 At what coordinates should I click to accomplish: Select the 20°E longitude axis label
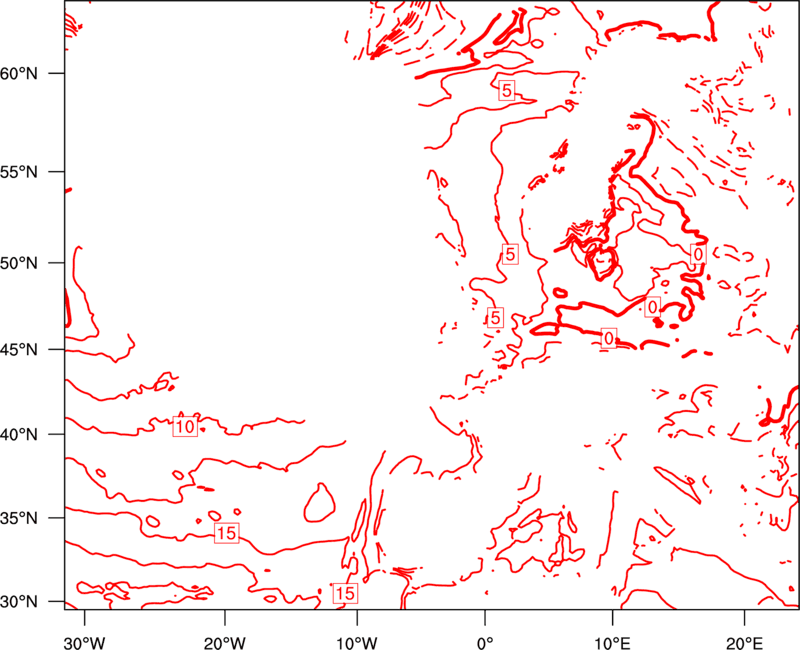[744, 643]
